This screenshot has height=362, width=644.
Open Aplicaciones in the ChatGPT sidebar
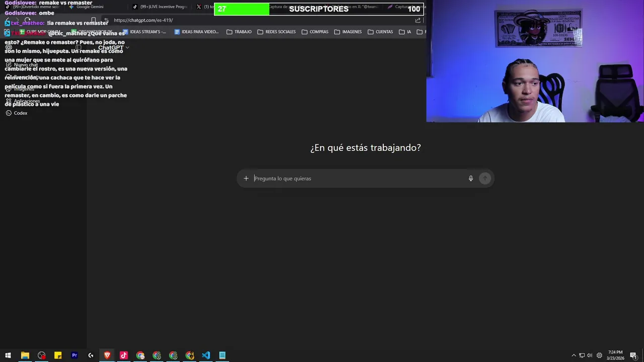(x=23, y=101)
